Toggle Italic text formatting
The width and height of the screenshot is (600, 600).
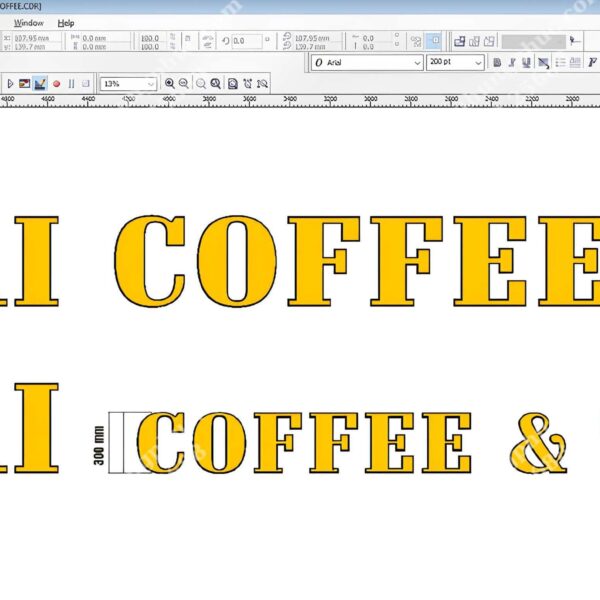pos(512,63)
